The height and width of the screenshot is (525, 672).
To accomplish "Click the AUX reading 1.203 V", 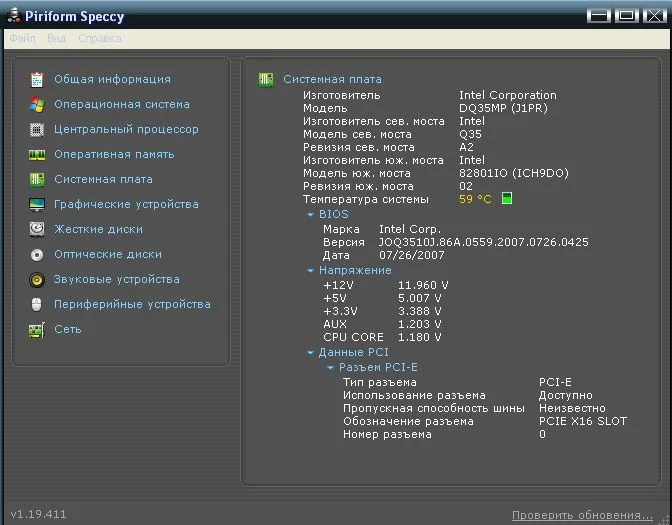I will [420, 324].
